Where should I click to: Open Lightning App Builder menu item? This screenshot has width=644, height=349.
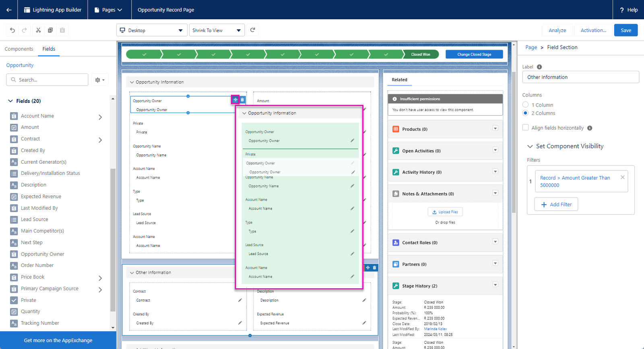[53, 10]
